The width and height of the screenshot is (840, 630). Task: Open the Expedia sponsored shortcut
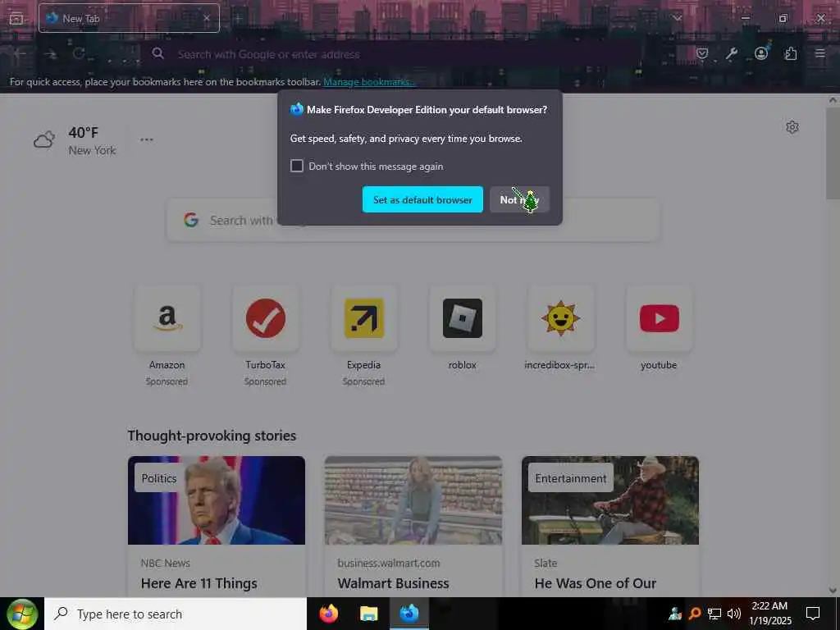pos(363,335)
